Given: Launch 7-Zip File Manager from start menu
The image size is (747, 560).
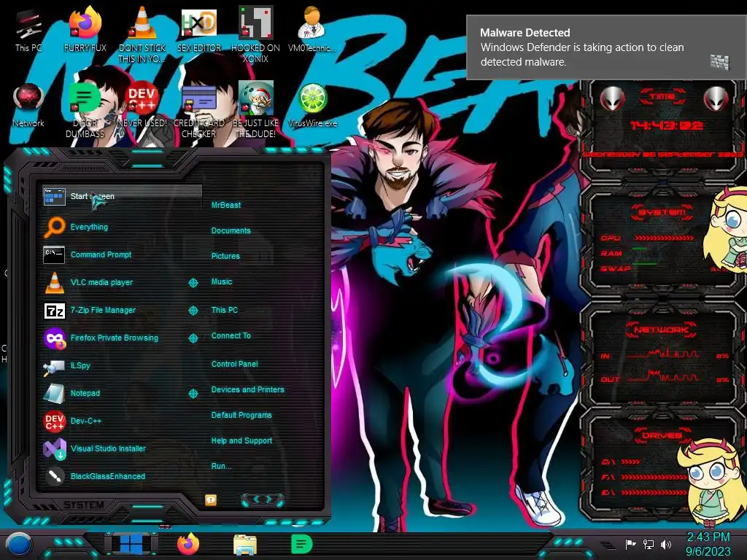Looking at the screenshot, I should 115,310.
